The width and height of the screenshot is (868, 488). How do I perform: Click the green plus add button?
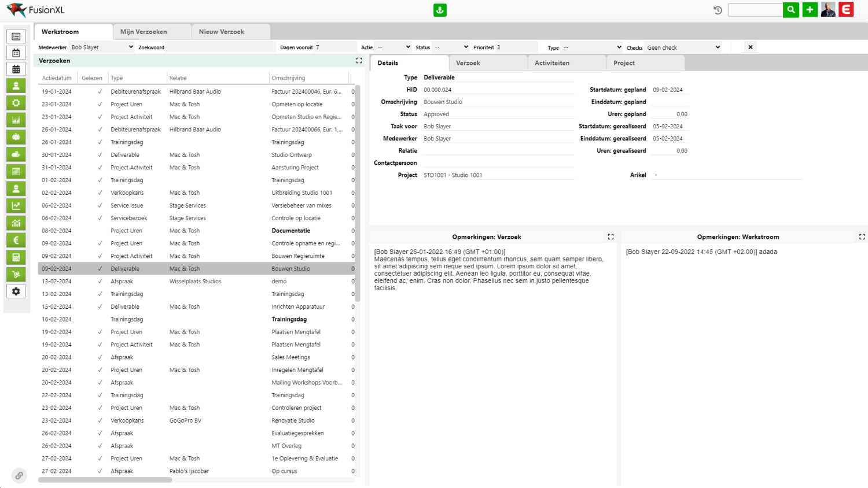pyautogui.click(x=810, y=10)
